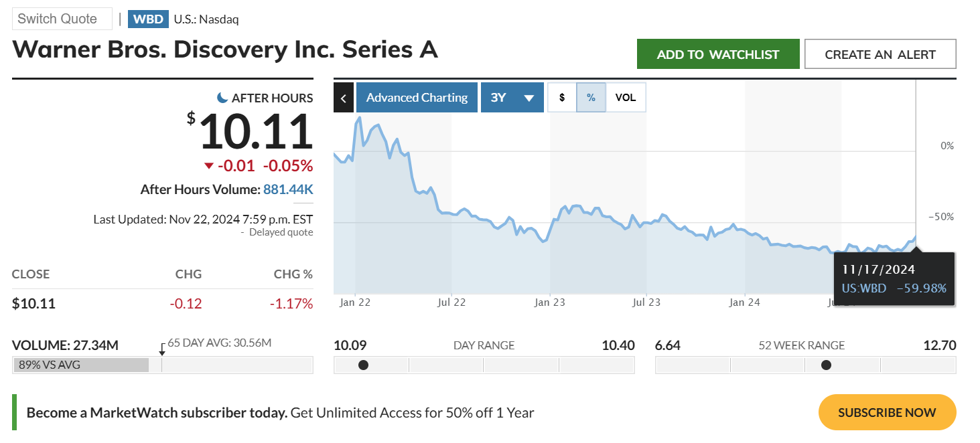Screen dimensions: 980x443
Task: Switch chart to percent change view
Action: coord(591,98)
